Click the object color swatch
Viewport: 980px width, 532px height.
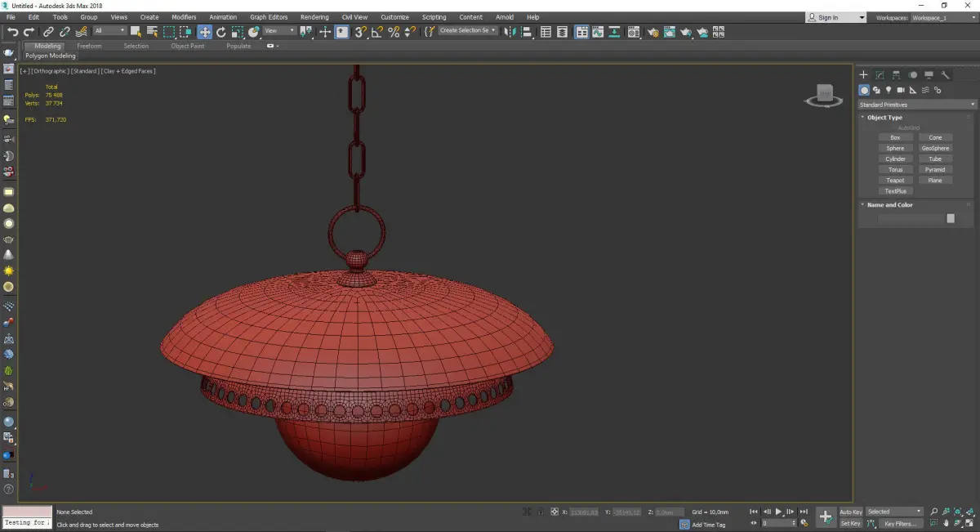click(951, 218)
